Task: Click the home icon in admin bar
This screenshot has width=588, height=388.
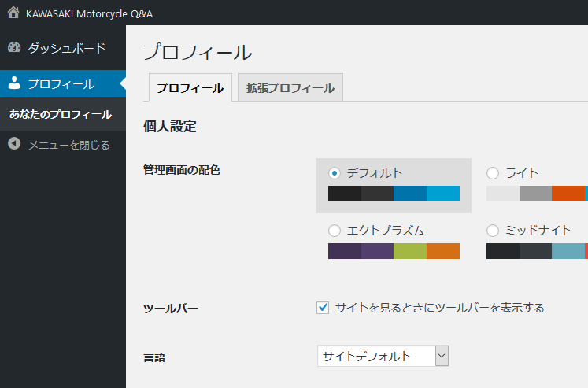Action: pyautogui.click(x=13, y=13)
